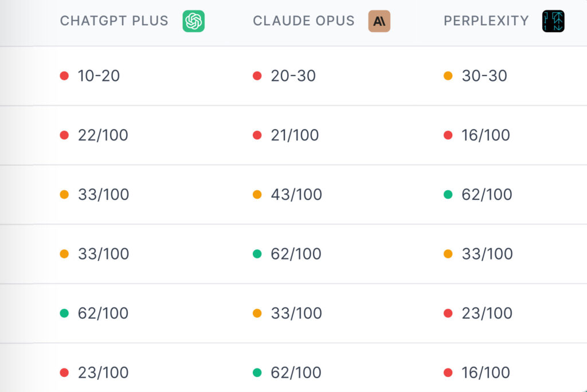Select the 10-20 range under ChatGPT Plus
The image size is (587, 392).
pos(99,76)
